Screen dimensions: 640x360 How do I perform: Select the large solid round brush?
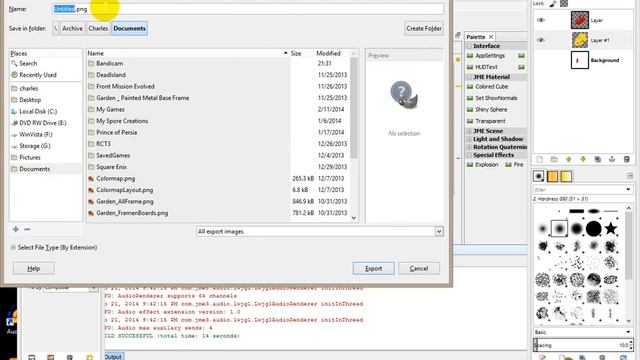click(x=593, y=229)
